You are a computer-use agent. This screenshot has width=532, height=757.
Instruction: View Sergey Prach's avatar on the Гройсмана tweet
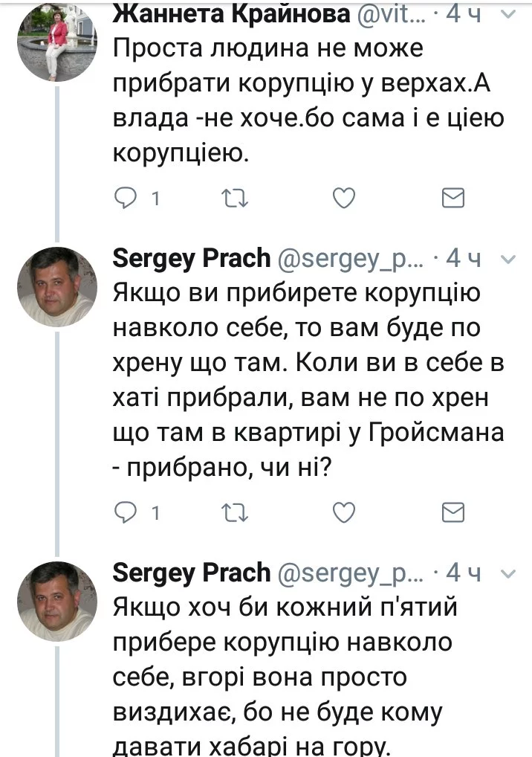(x=58, y=286)
